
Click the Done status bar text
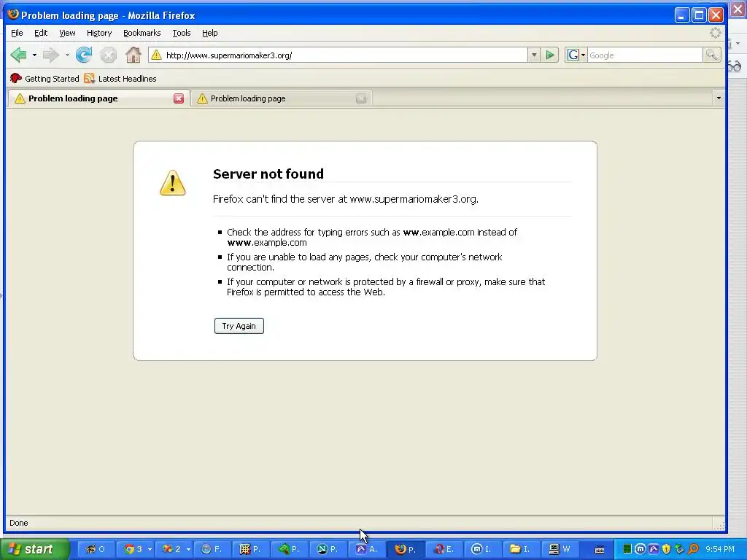tap(18, 523)
